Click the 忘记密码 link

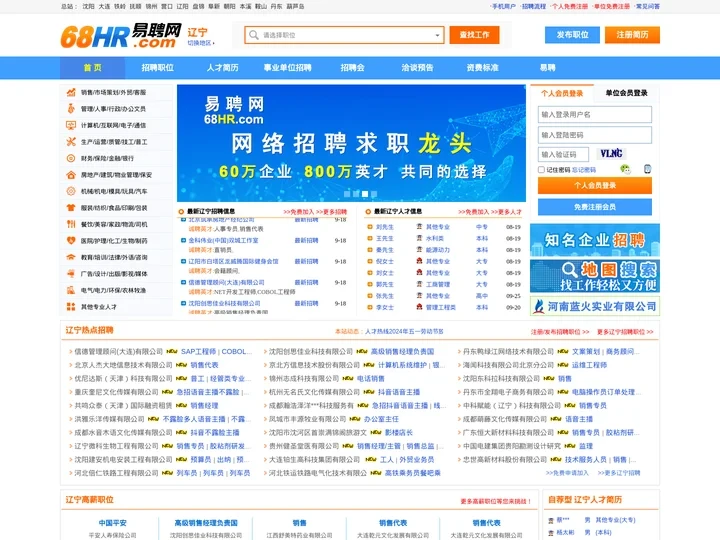pos(584,170)
